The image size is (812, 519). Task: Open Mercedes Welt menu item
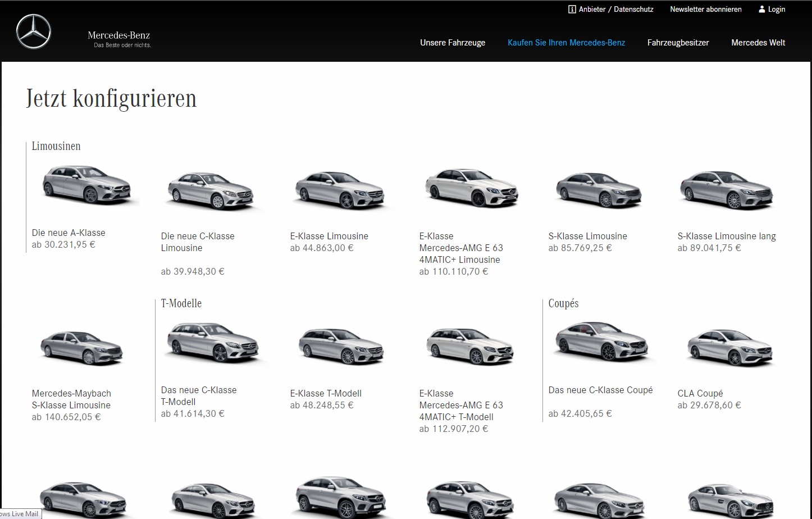[x=758, y=43]
